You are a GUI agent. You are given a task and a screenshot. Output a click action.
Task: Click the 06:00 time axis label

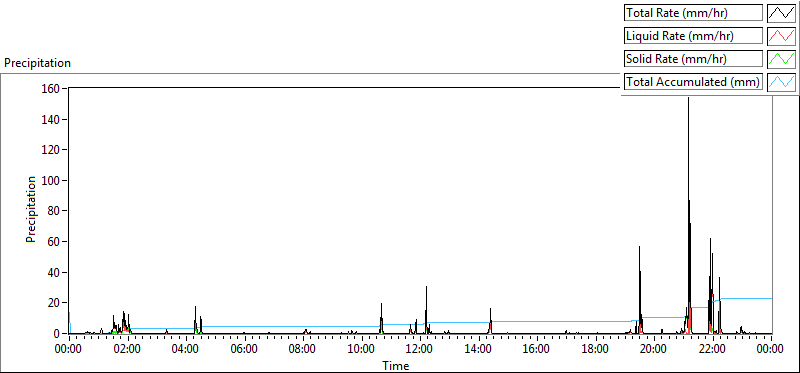tap(244, 350)
